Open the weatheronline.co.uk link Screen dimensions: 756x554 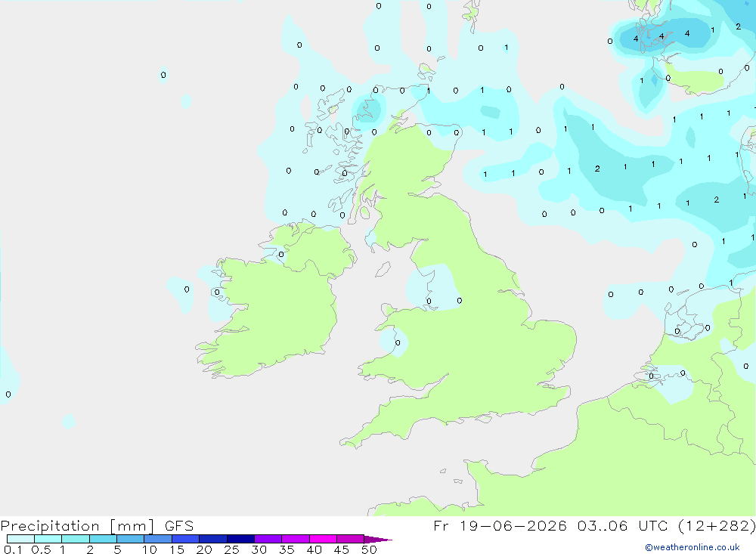click(692, 547)
